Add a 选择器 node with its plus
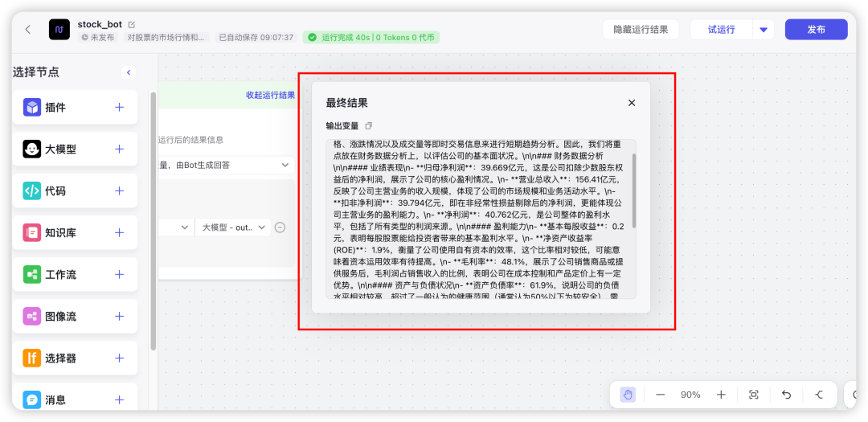The width and height of the screenshot is (868, 422). 119,358
